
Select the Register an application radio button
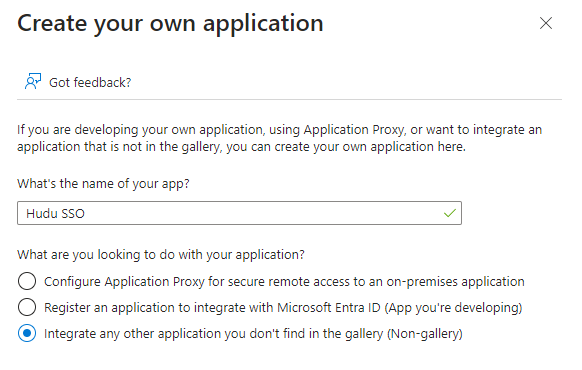point(27,307)
